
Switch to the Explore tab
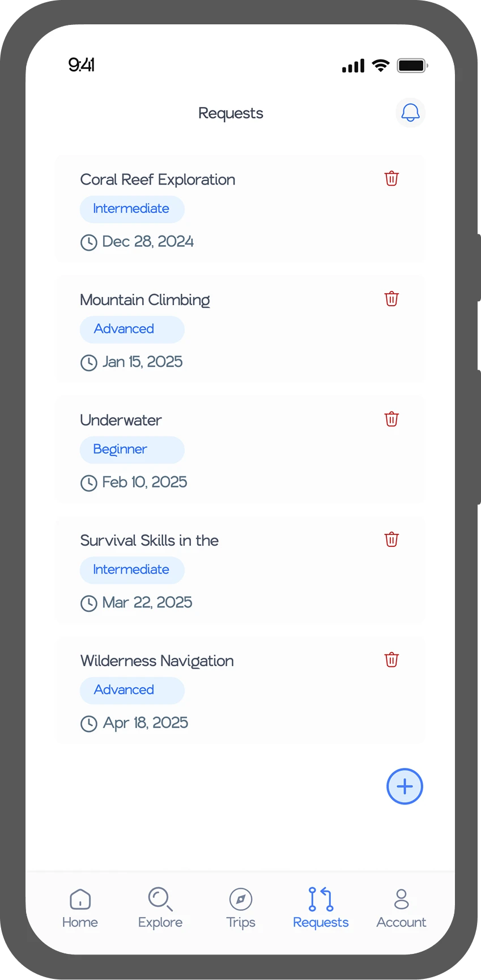(x=160, y=908)
